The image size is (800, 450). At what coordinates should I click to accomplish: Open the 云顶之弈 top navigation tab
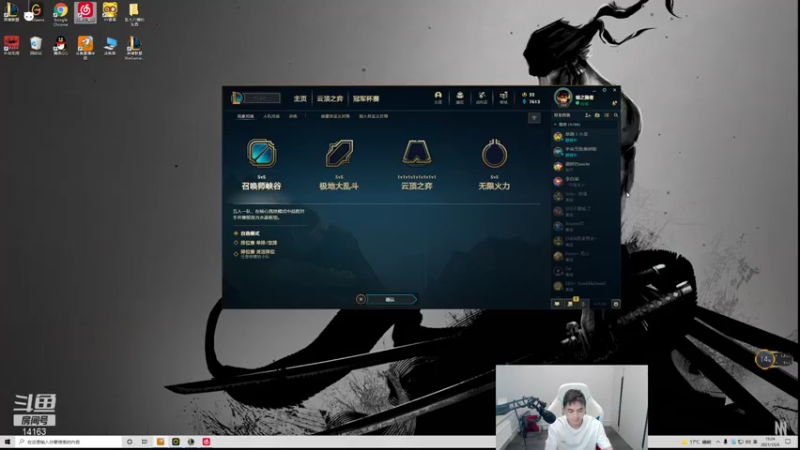(x=330, y=98)
